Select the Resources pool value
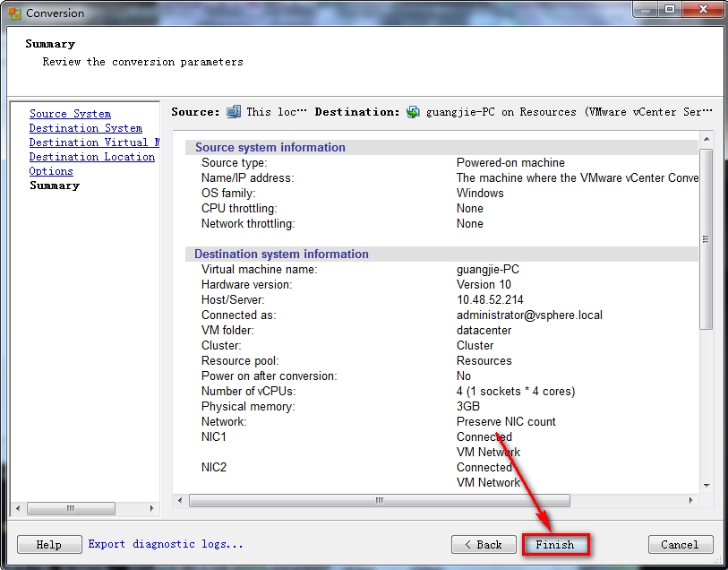The height and width of the screenshot is (570, 728). pyautogui.click(x=484, y=361)
